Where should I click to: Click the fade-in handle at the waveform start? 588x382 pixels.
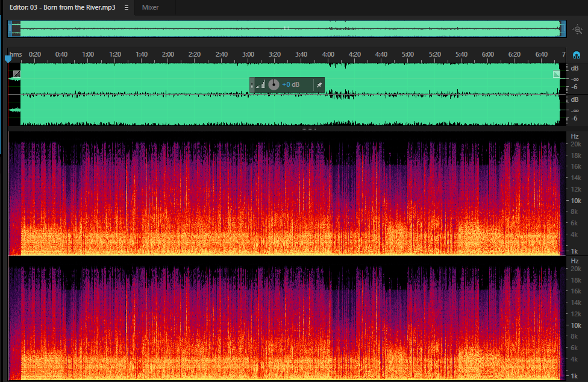[x=16, y=74]
